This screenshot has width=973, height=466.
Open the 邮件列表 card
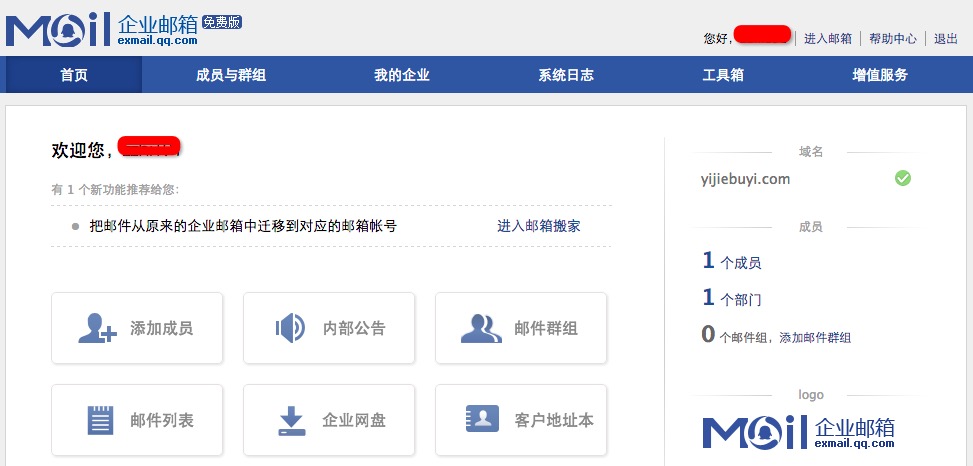click(137, 420)
